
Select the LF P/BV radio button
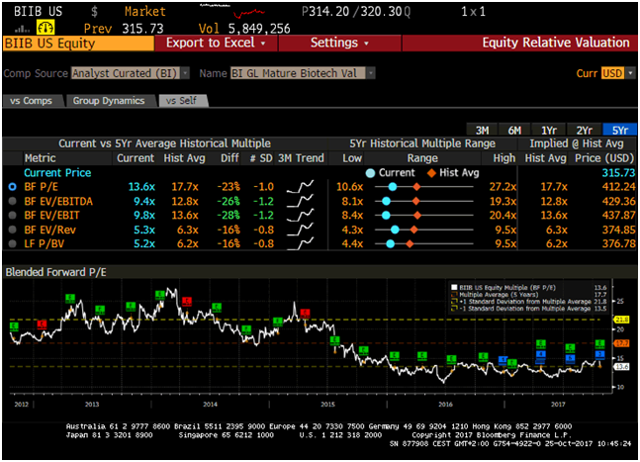[13, 244]
